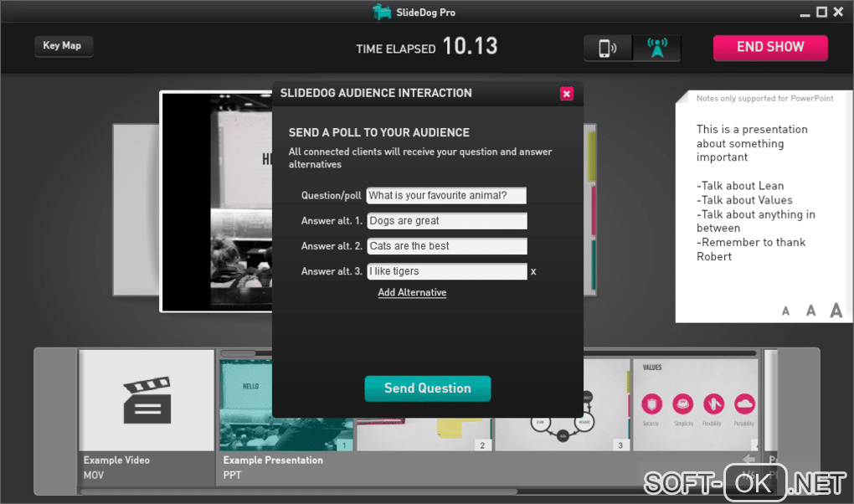Click the 'Talk about Lean' note line

pos(740,186)
